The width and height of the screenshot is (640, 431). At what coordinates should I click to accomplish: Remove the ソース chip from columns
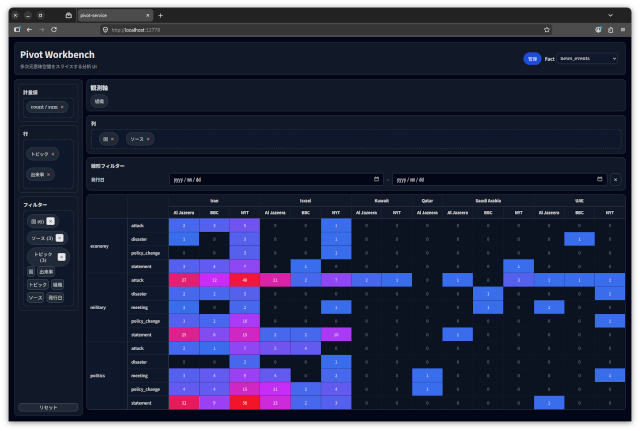[x=148, y=139]
